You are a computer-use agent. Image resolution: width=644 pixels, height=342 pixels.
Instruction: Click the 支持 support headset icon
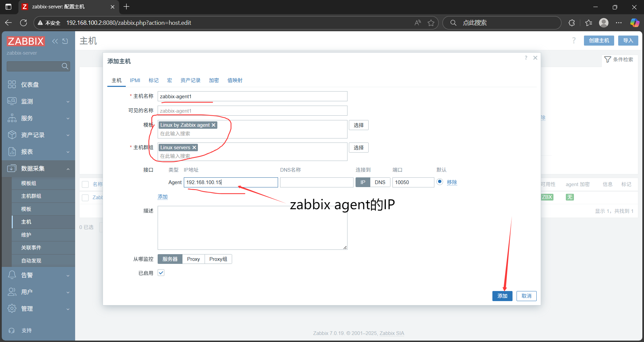tap(12, 331)
